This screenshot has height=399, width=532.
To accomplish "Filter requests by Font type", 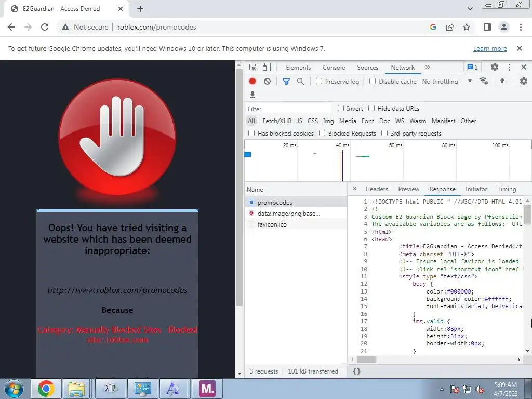I will point(367,121).
